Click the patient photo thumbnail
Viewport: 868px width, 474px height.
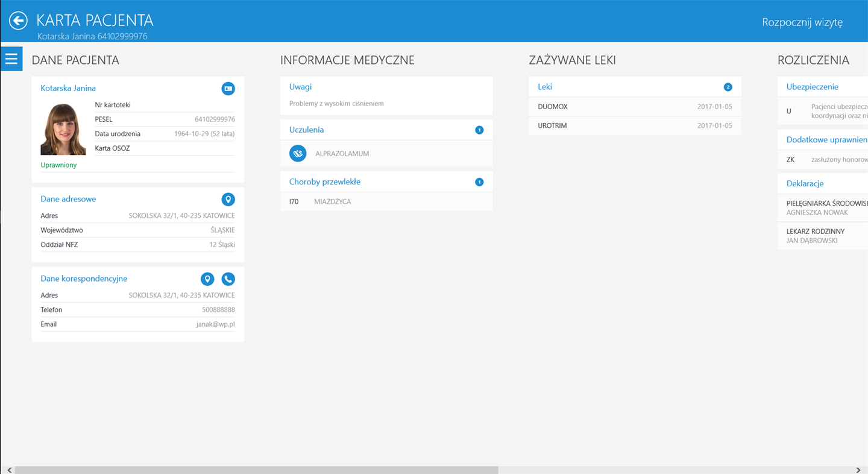tap(63, 130)
